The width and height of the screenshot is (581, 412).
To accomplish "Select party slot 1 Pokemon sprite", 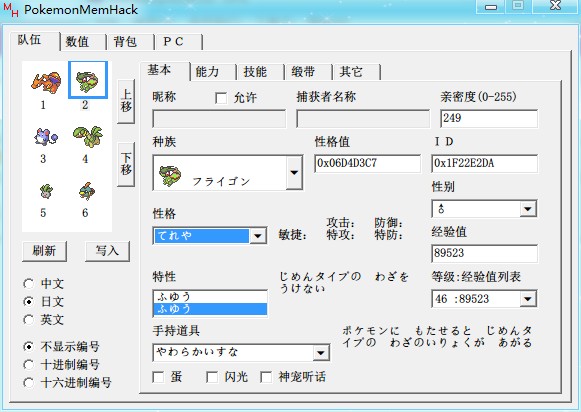I will (46, 82).
